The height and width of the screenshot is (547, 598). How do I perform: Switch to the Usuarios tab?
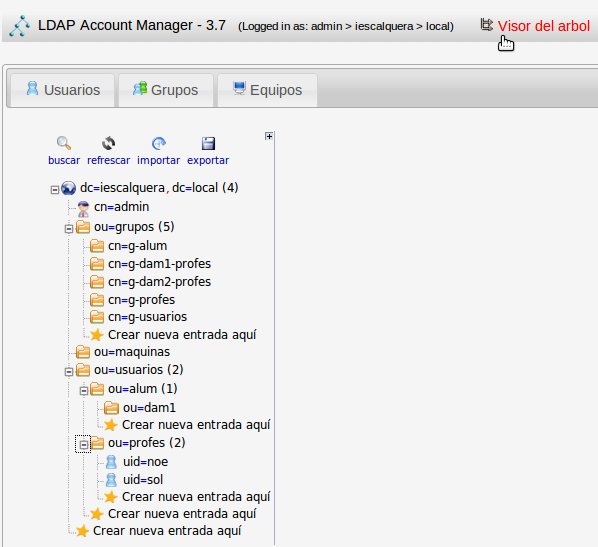click(63, 90)
